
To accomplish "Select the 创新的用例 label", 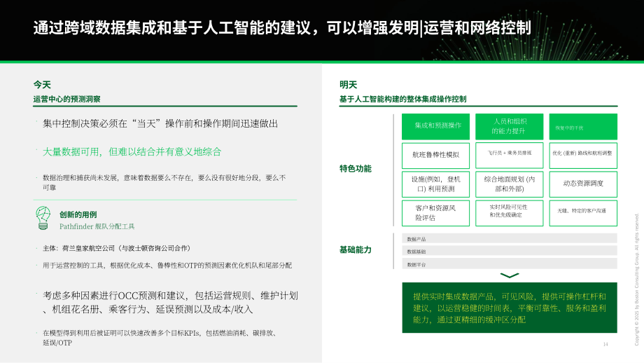I will point(78,214).
